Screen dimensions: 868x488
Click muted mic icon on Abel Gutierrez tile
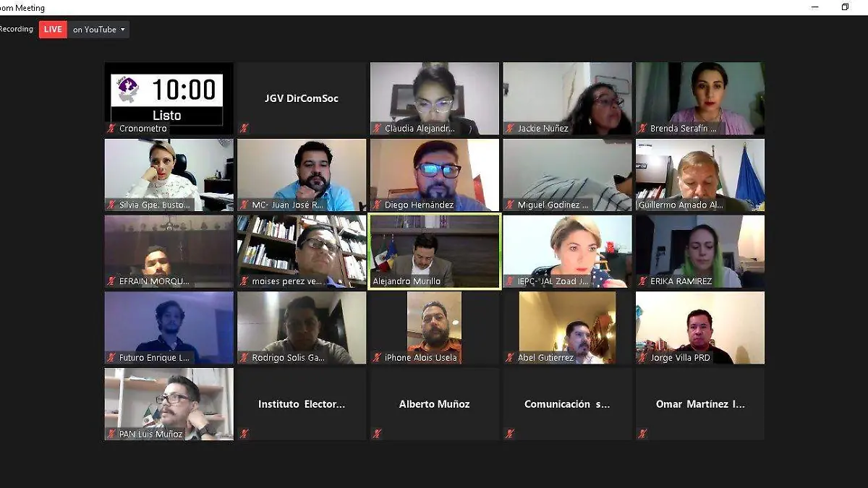coord(510,358)
